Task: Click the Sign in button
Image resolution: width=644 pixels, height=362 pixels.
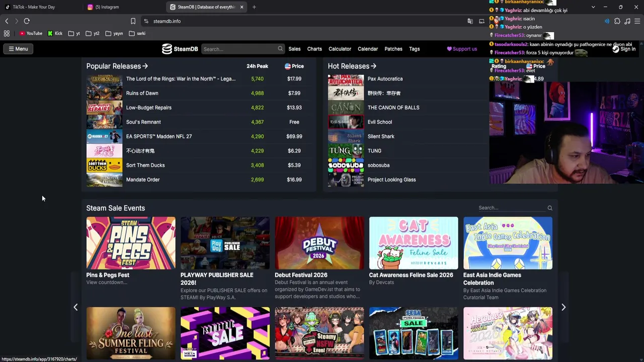Action: [624, 49]
